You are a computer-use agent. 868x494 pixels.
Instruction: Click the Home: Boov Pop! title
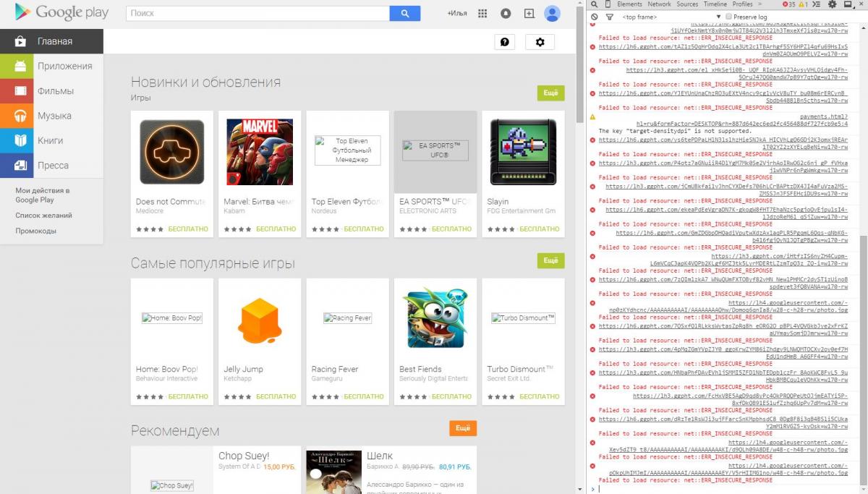tap(167, 369)
